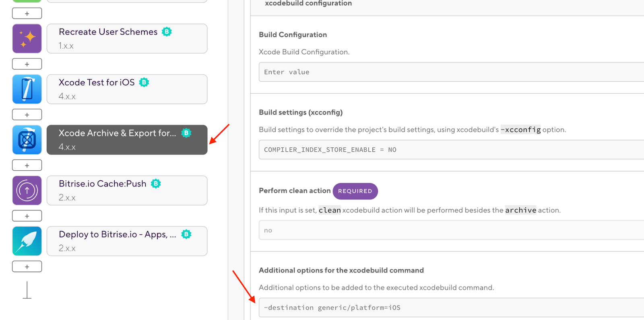Click verified badge next to Xcode Test for iOS
This screenshot has width=644, height=320.
pyautogui.click(x=144, y=83)
